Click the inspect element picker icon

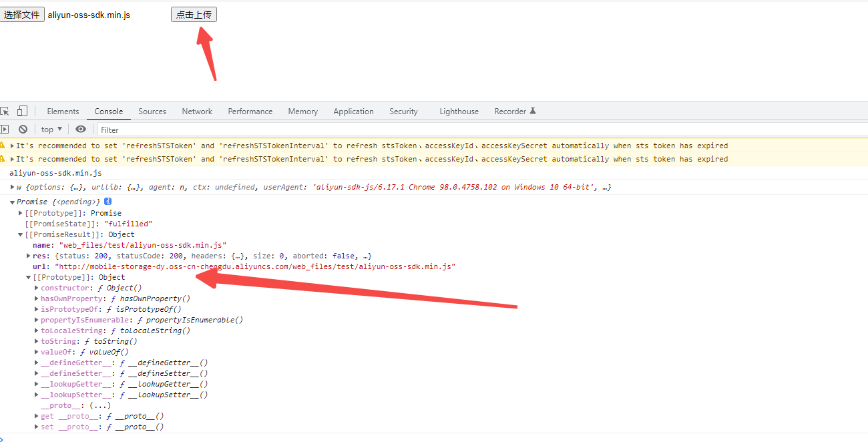tap(4, 112)
